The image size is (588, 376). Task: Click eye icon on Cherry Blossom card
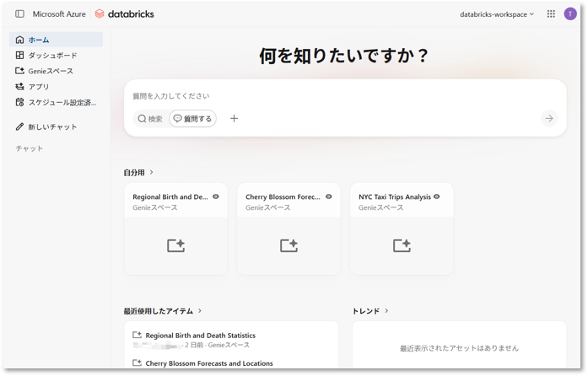328,196
